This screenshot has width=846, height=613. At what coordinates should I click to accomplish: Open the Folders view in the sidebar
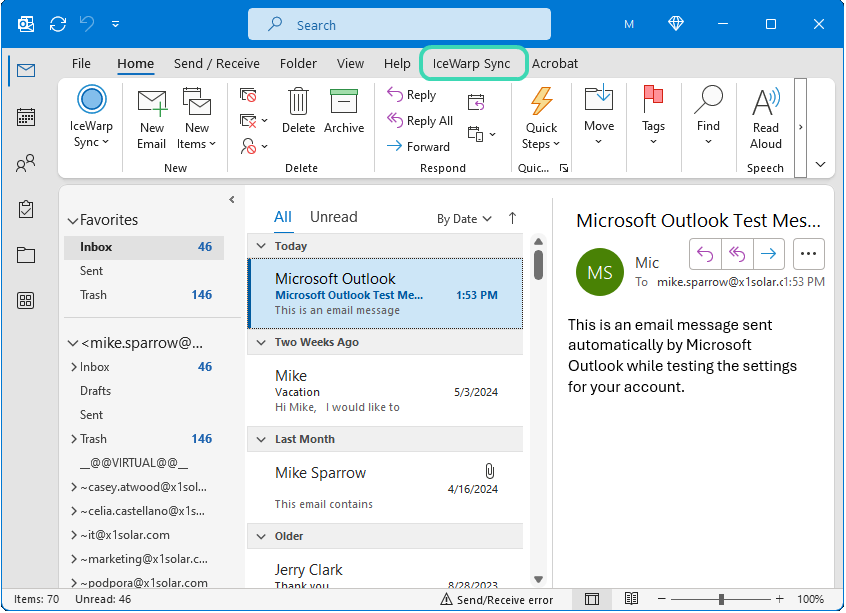click(x=26, y=255)
